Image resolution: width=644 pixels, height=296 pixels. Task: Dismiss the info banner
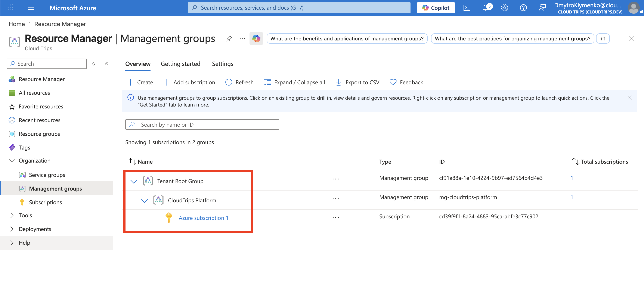coord(630,98)
